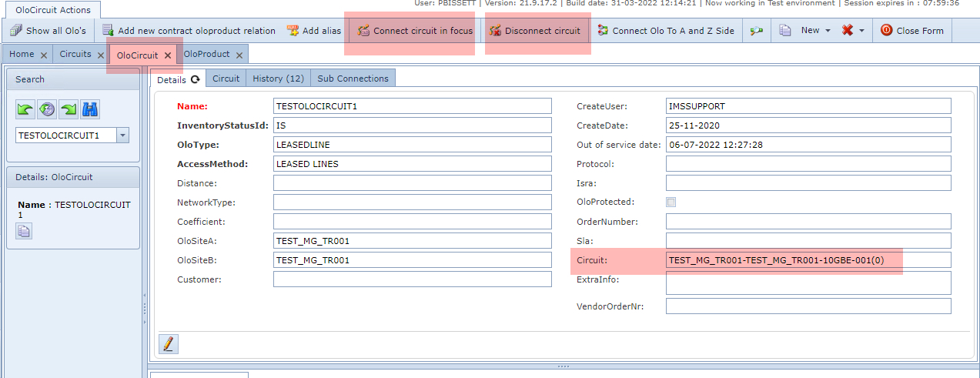
Task: Click the binoculars search icon
Action: 90,109
